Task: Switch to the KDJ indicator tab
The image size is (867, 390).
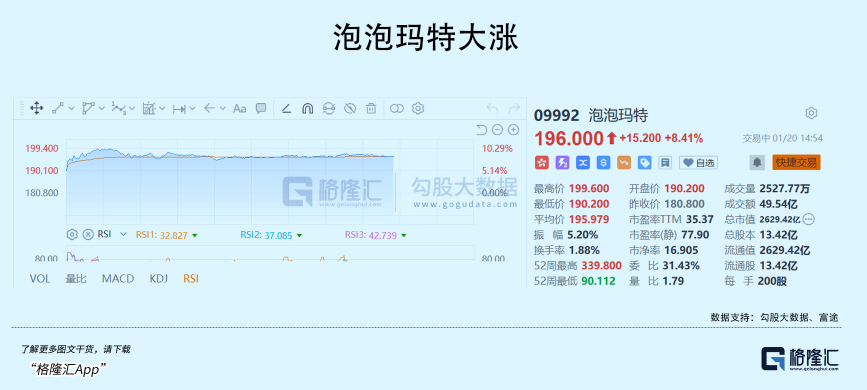Action: 159,279
